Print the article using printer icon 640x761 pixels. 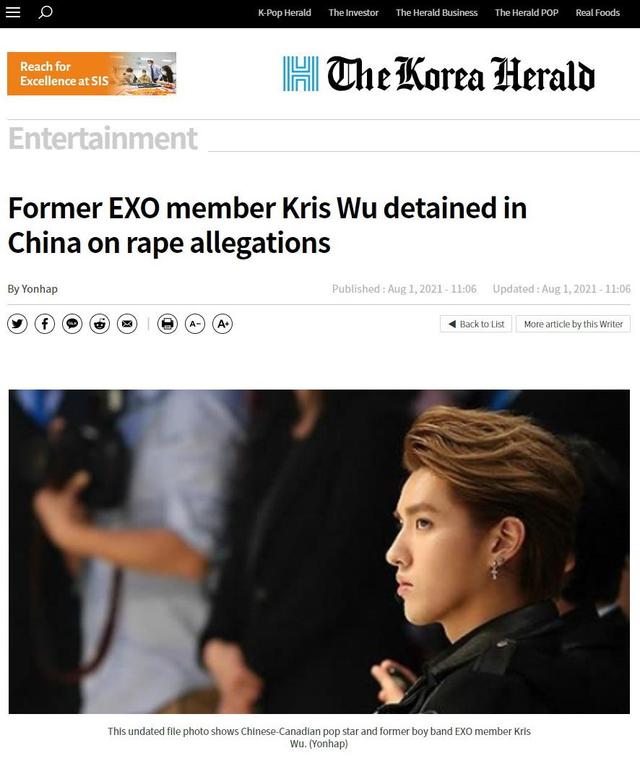point(167,324)
